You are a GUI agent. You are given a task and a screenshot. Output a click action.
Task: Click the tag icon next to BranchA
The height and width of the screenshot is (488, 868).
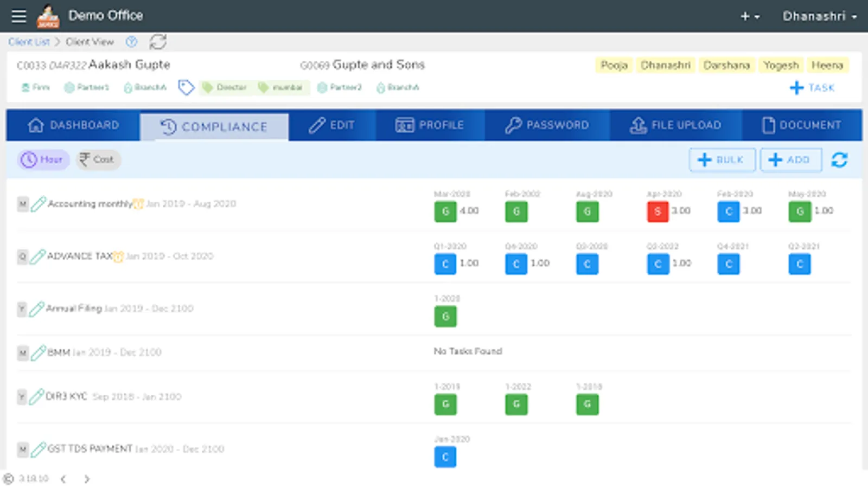pyautogui.click(x=186, y=87)
